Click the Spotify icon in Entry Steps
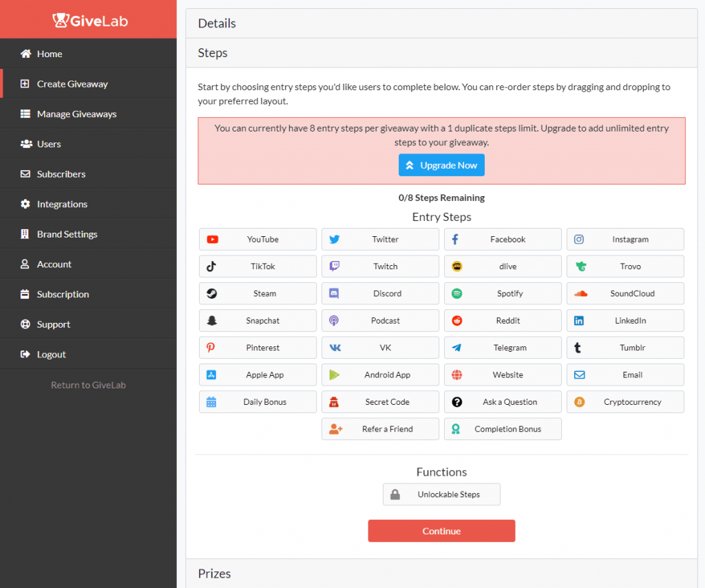This screenshot has height=588, width=705. (457, 293)
